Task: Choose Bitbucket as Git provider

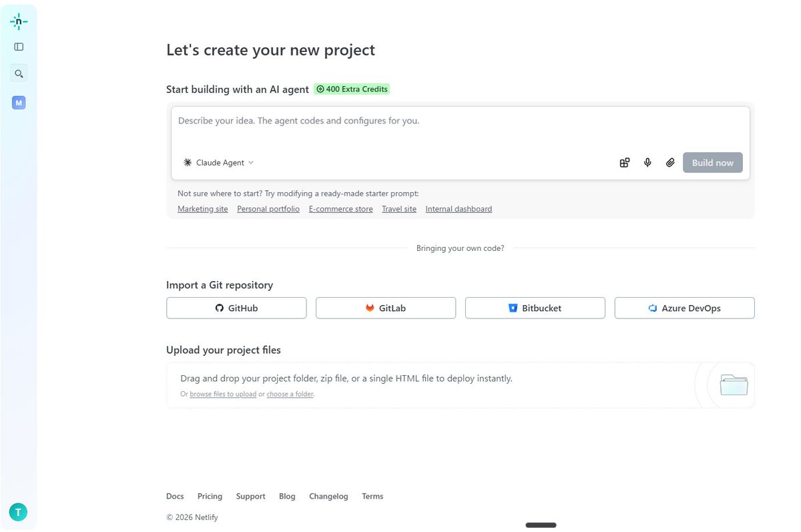Action: pos(535,308)
